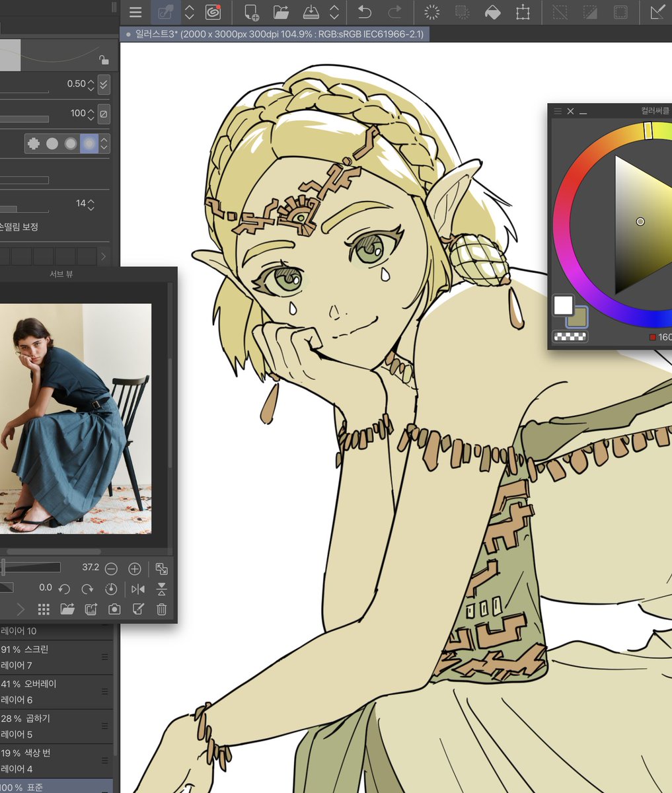This screenshot has width=672, height=793.
Task: Expand the tool property arrow at row end
Action: tap(103, 256)
